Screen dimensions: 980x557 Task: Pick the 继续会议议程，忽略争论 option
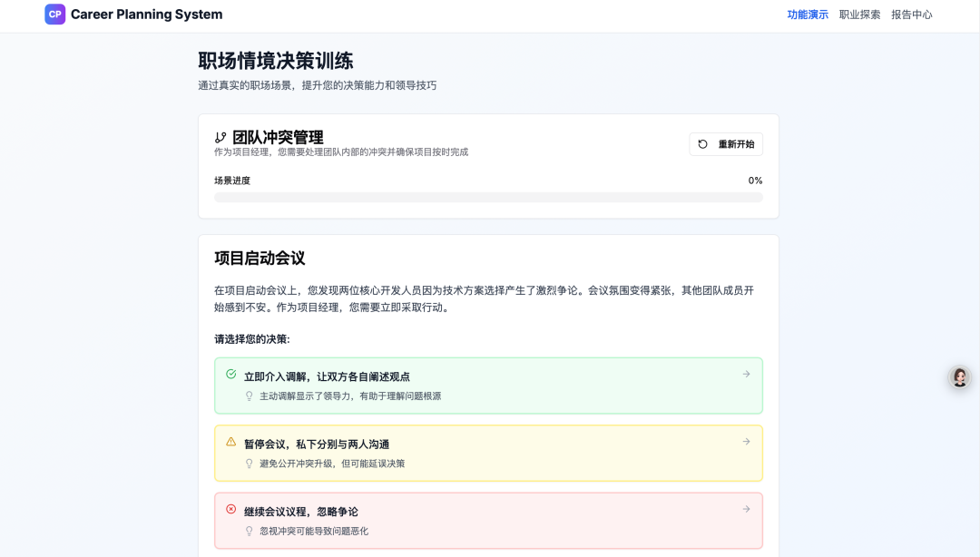(x=488, y=520)
